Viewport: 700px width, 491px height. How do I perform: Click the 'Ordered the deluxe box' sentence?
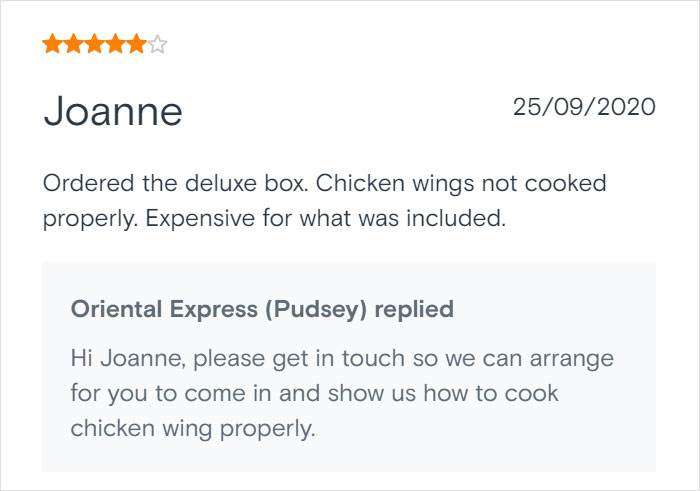175,183
